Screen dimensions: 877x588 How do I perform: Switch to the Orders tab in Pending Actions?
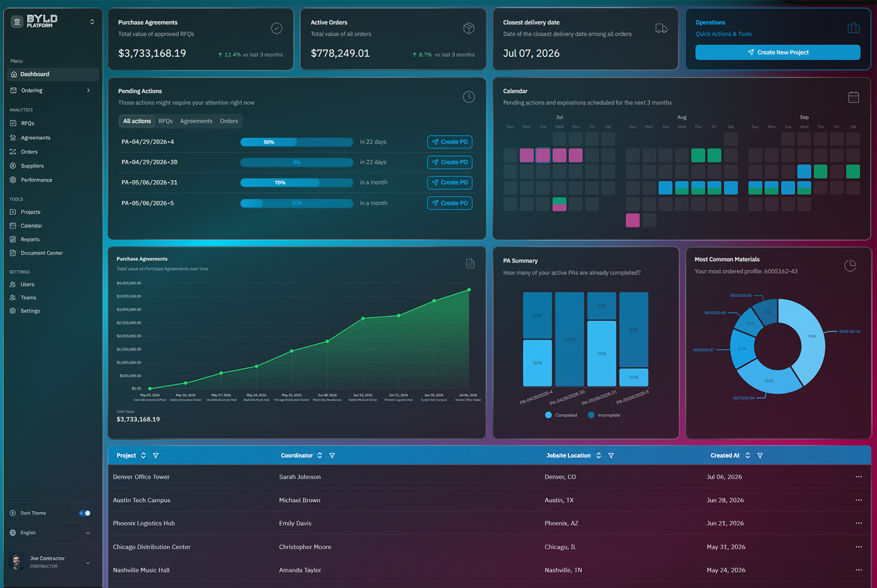[x=229, y=121]
